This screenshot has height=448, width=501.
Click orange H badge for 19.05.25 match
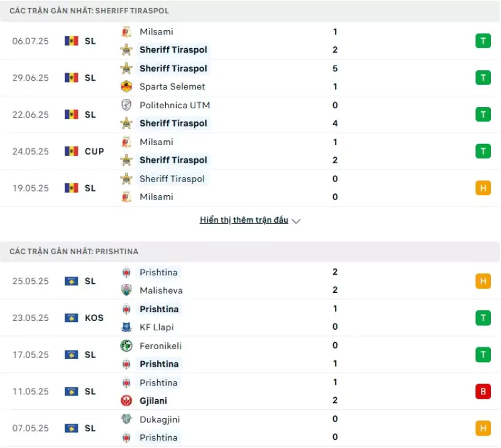(483, 188)
